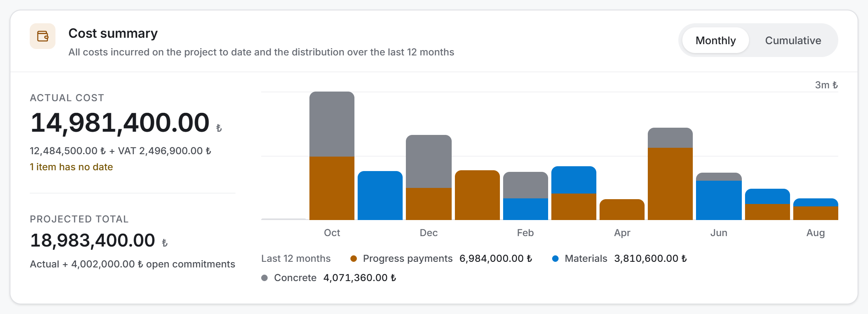Click the blue Materials legend dot
The image size is (868, 314).
[555, 259]
